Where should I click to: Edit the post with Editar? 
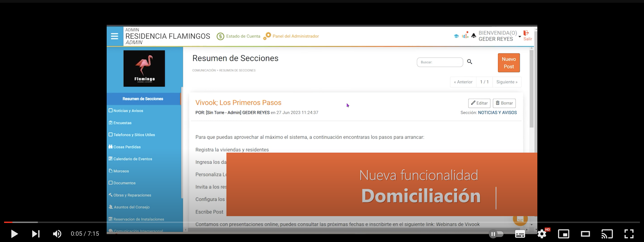click(x=479, y=103)
